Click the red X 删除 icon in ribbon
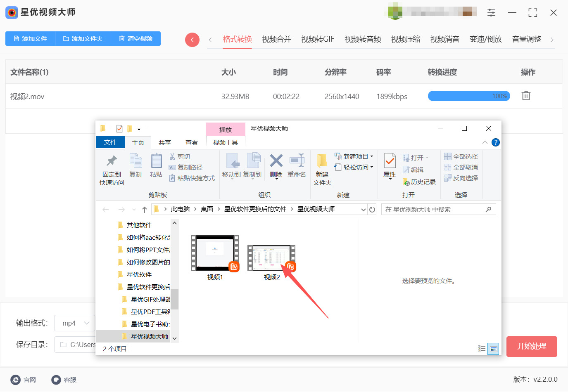Image resolution: width=568 pixels, height=392 pixels. point(276,161)
